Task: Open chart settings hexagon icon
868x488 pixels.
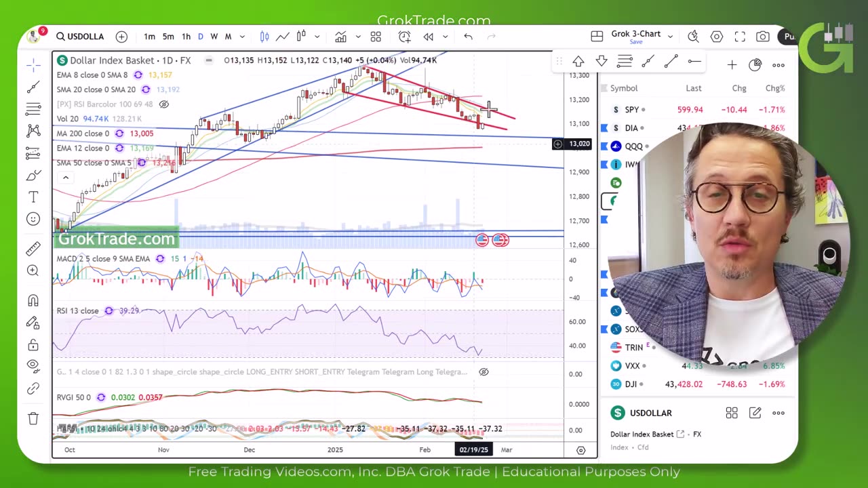Action: click(717, 37)
